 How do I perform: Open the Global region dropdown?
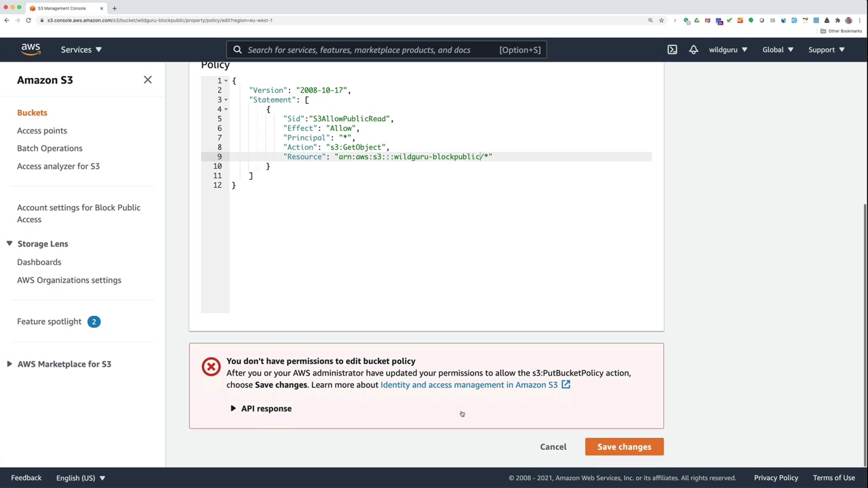pyautogui.click(x=778, y=49)
